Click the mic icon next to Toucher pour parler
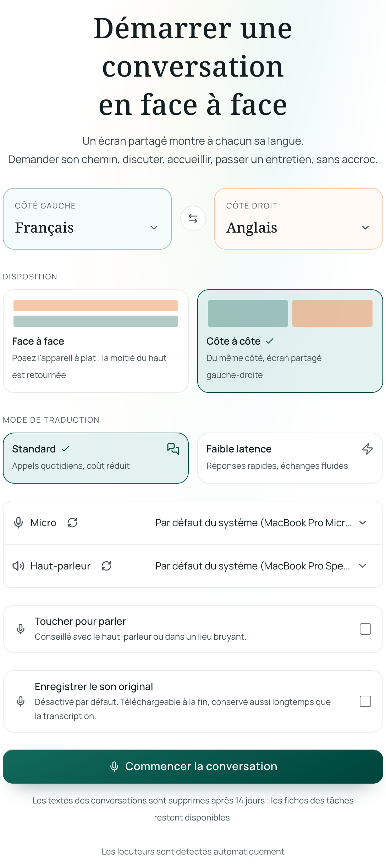The height and width of the screenshot is (868, 386). tap(21, 629)
